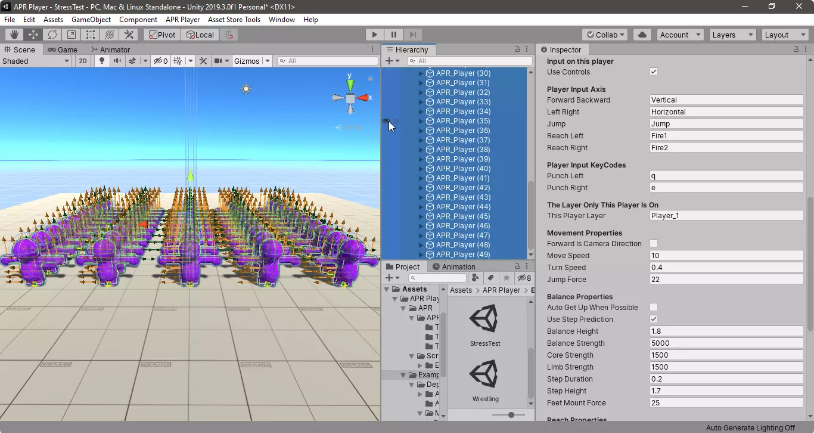Open Layout dropdown
Viewport: 814px width, 433px height.
pyautogui.click(x=785, y=35)
